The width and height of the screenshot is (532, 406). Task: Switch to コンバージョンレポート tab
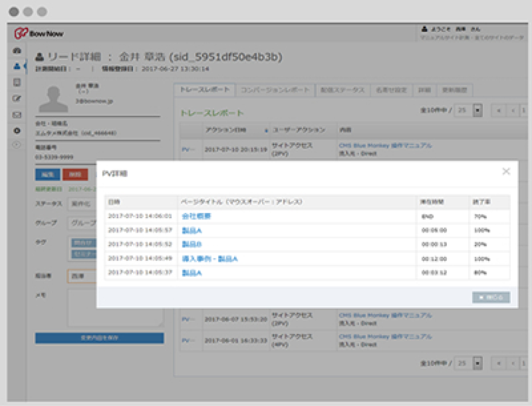275,90
